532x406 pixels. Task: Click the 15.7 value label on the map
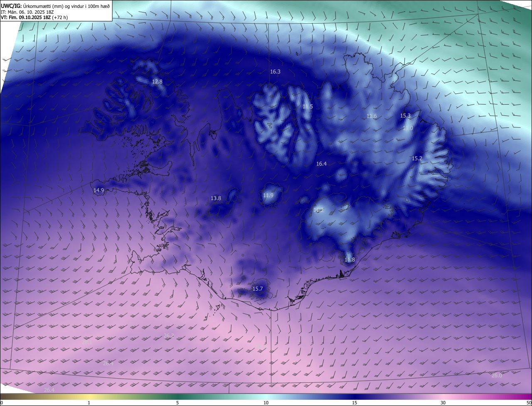pyautogui.click(x=258, y=289)
